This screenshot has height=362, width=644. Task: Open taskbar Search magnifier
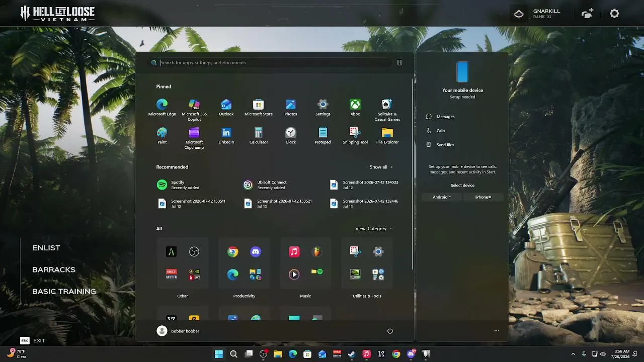coord(233,354)
